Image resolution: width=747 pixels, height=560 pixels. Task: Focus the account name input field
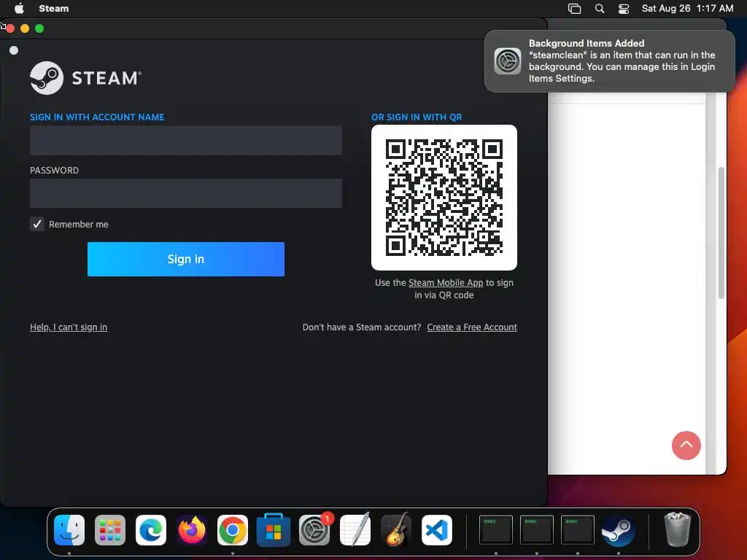(186, 141)
